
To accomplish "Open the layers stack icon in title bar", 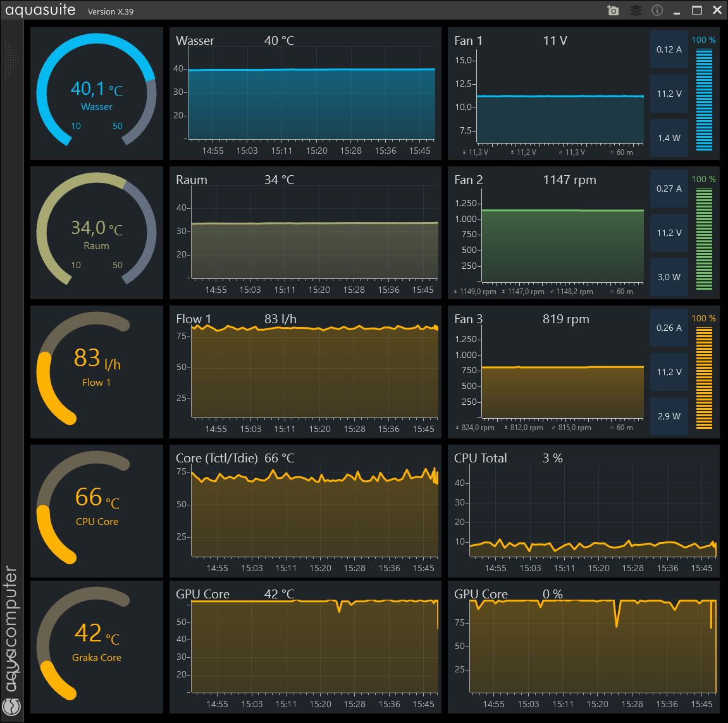I will tap(636, 10).
